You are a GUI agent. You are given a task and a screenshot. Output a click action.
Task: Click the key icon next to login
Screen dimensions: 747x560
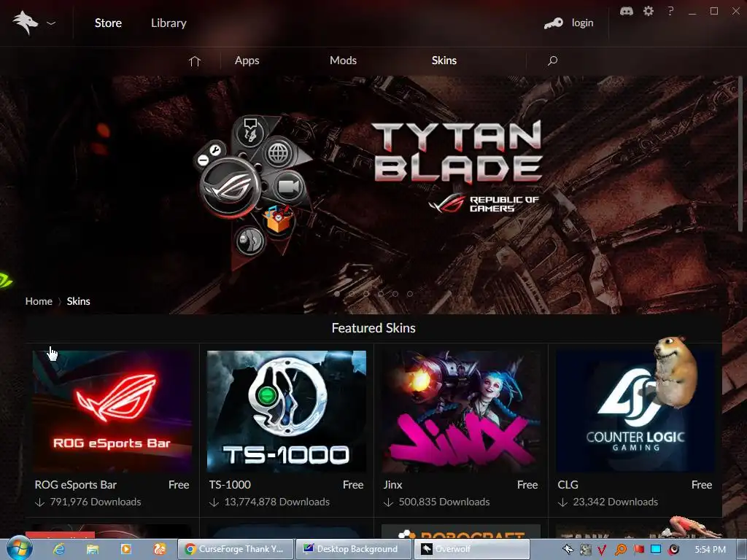pyautogui.click(x=554, y=23)
